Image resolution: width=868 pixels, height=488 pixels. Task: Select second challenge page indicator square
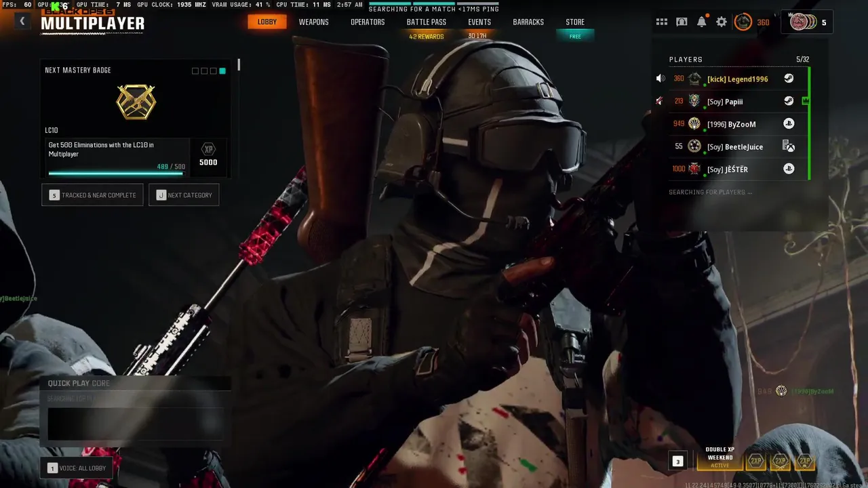tap(204, 71)
